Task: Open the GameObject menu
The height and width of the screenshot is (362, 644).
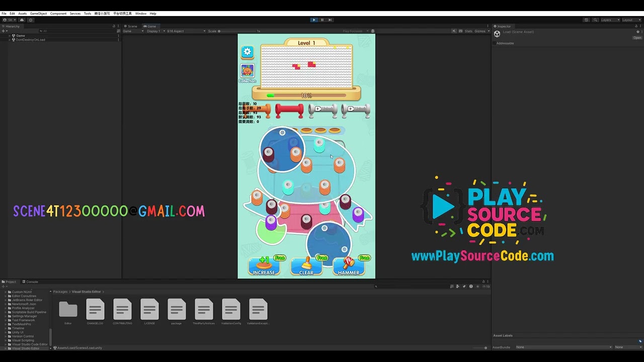Action: tap(38, 14)
